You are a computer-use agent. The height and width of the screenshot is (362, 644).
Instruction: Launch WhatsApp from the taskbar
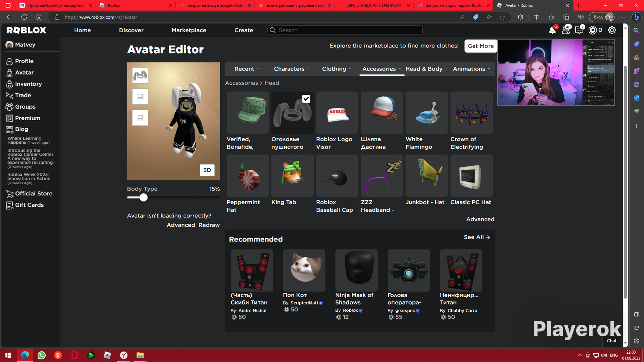click(x=42, y=355)
